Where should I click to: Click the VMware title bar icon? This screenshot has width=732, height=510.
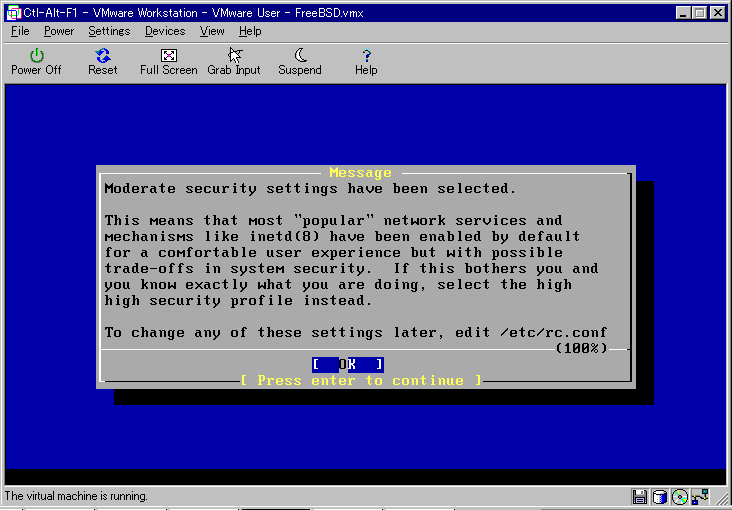coord(13,13)
